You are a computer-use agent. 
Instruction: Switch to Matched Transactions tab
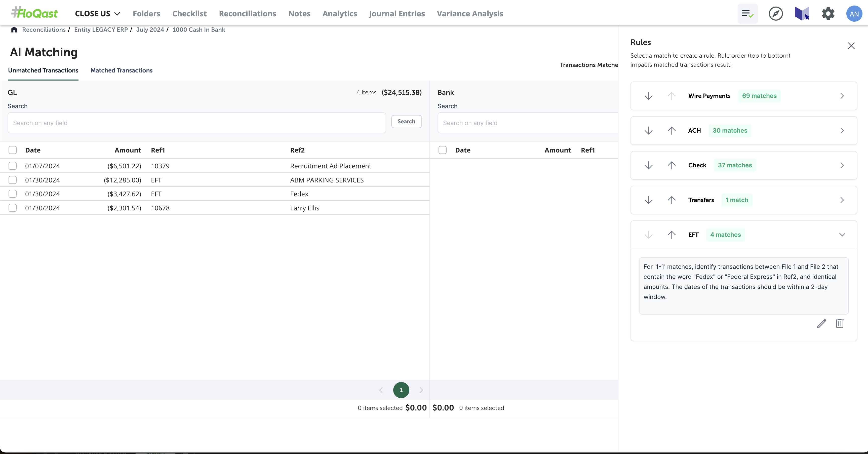[x=121, y=70]
